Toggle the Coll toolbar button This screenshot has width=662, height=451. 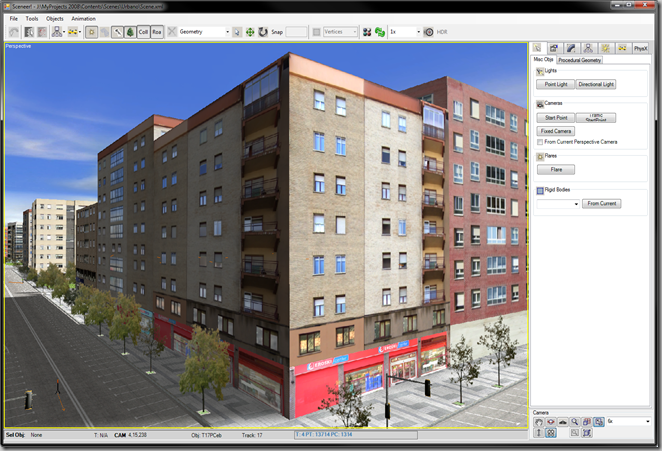pos(144,32)
